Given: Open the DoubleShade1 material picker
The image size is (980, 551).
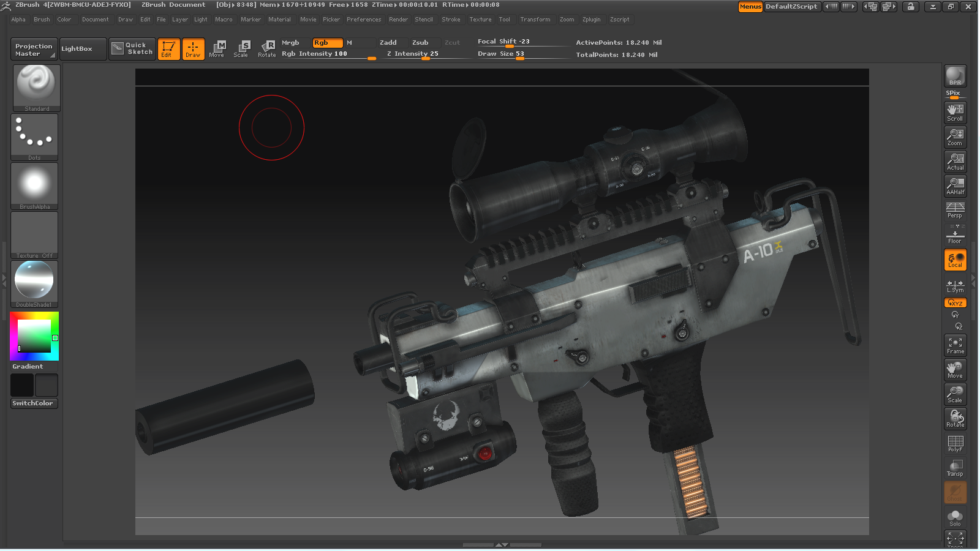Looking at the screenshot, I should (x=34, y=283).
